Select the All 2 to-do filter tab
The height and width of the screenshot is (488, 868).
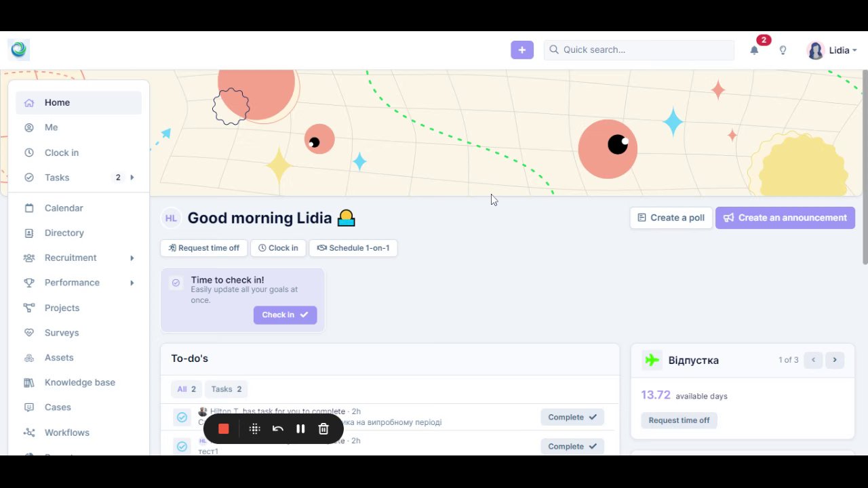pos(186,389)
